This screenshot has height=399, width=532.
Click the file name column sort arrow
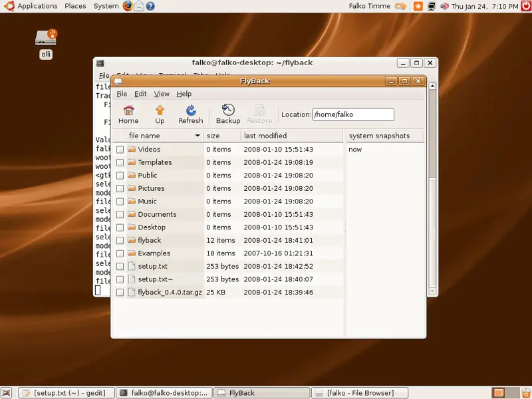tap(198, 136)
